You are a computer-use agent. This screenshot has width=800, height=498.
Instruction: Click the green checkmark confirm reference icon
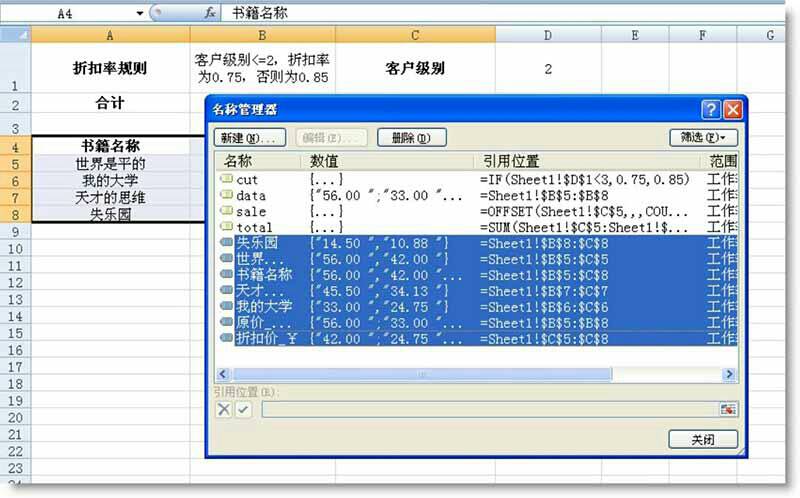pyautogui.click(x=243, y=409)
